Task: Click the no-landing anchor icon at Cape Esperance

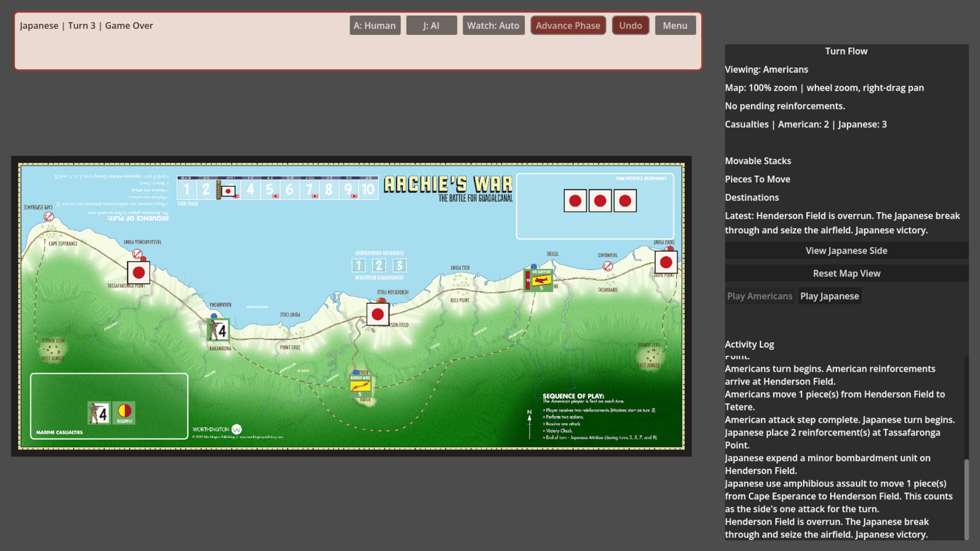Action: [x=49, y=216]
